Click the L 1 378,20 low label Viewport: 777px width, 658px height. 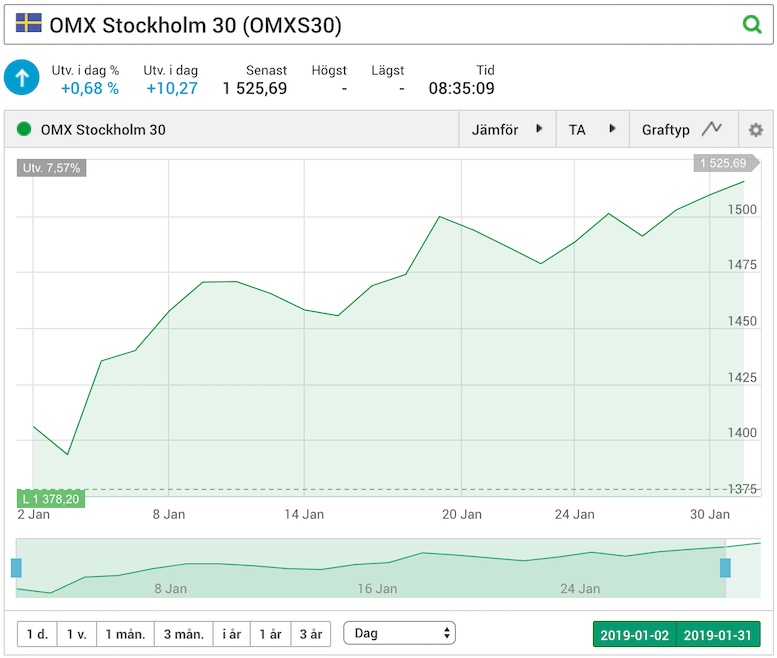point(51,499)
